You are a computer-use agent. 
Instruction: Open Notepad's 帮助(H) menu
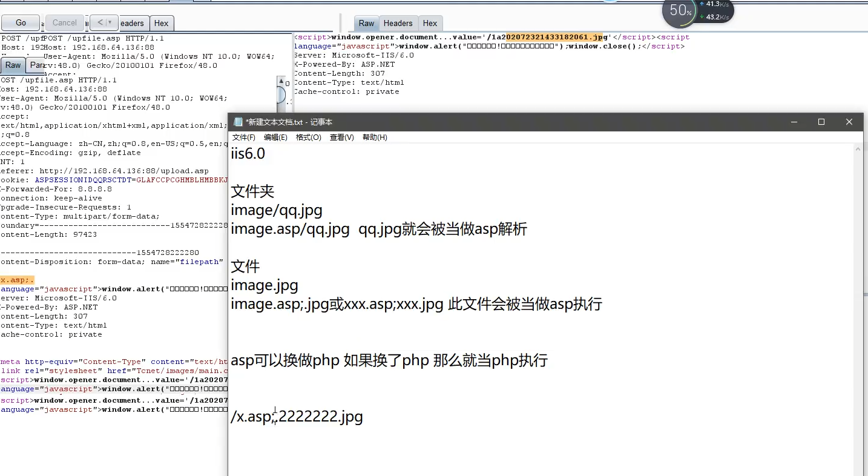375,137
